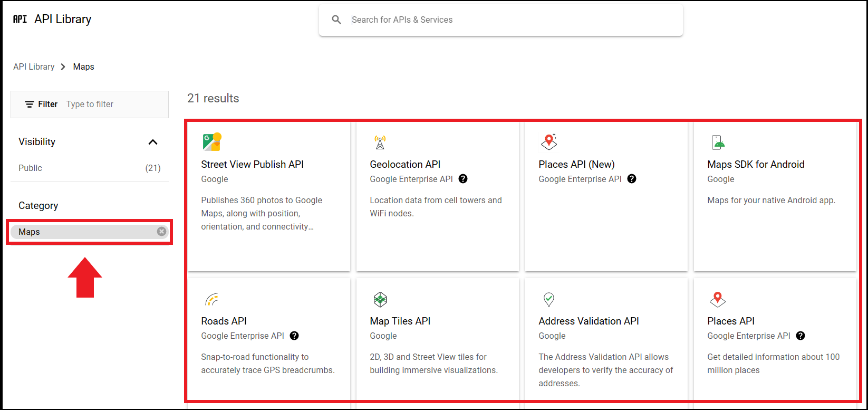
Task: Click help icon on Places API (New) card
Action: [632, 179]
